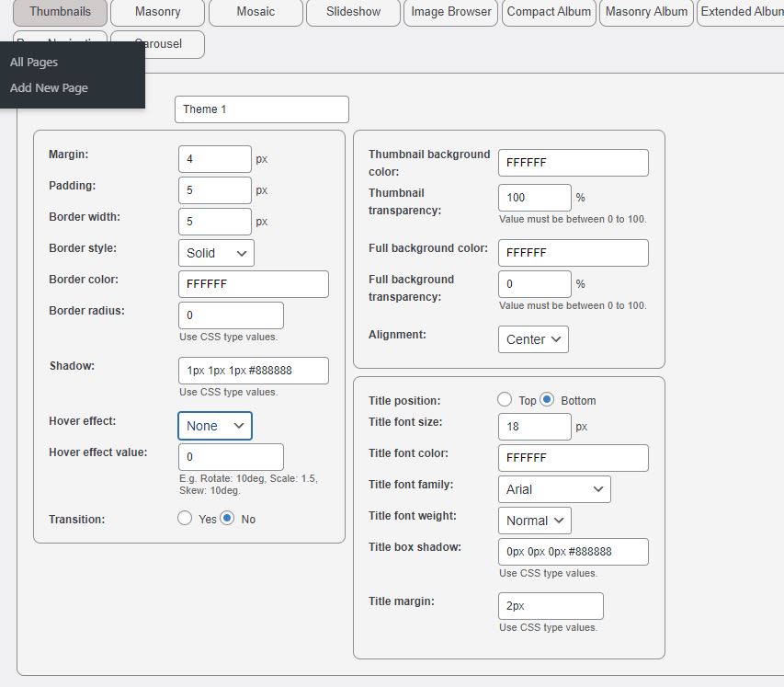Enable the Transition Yes option
This screenshot has width=784, height=687.
(x=185, y=518)
